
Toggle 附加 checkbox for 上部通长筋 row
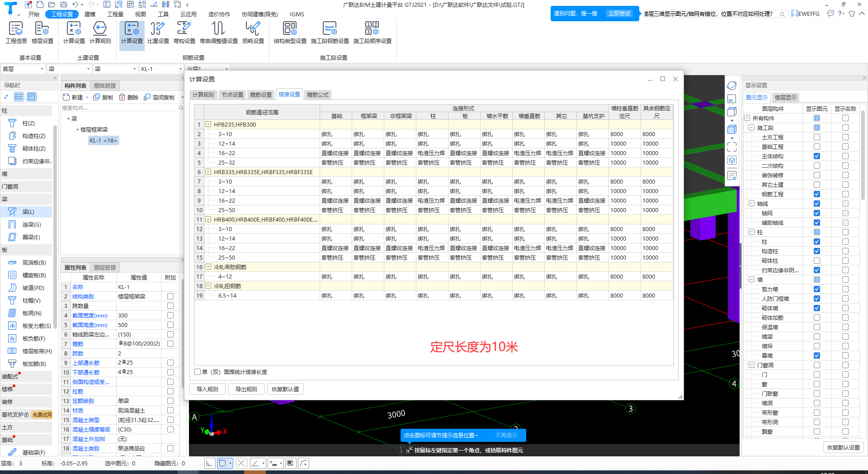click(x=170, y=363)
